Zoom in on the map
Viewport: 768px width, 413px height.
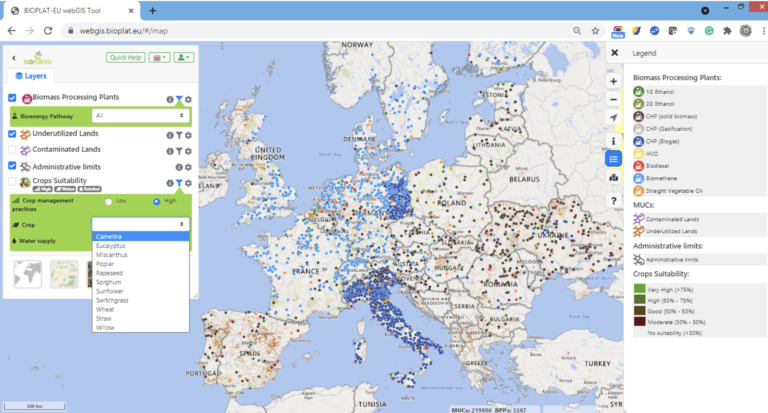click(x=613, y=81)
